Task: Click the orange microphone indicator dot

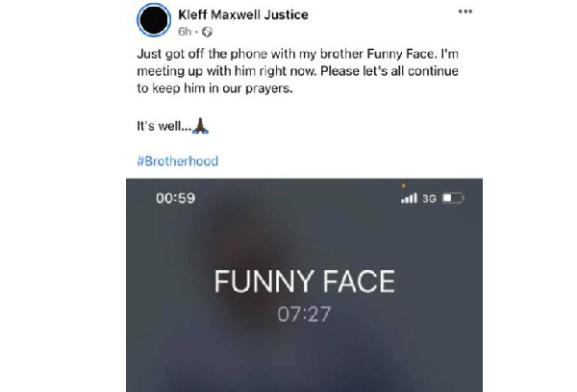Action: pyautogui.click(x=404, y=186)
